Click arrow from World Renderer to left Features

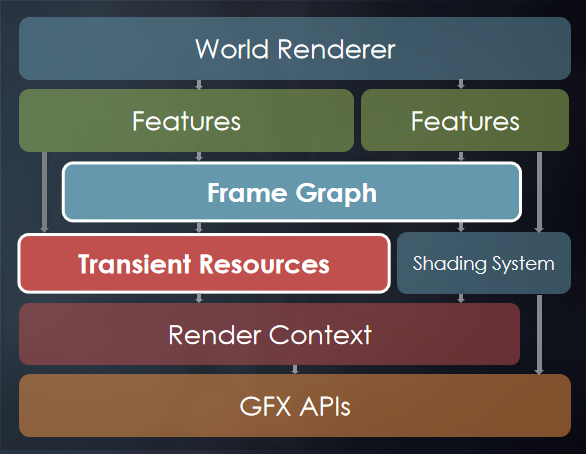click(199, 84)
